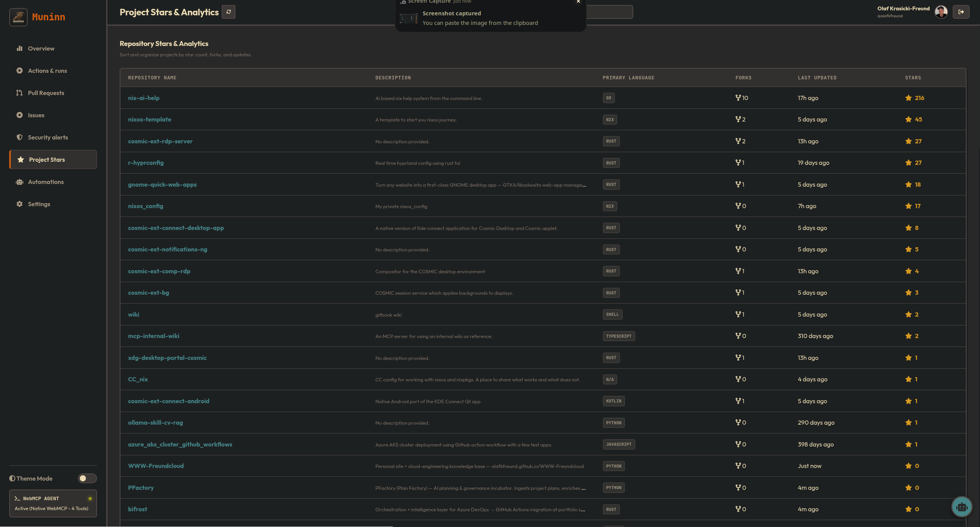Image resolution: width=980 pixels, height=527 pixels.
Task: Open Pull Requests section
Action: pyautogui.click(x=53, y=93)
